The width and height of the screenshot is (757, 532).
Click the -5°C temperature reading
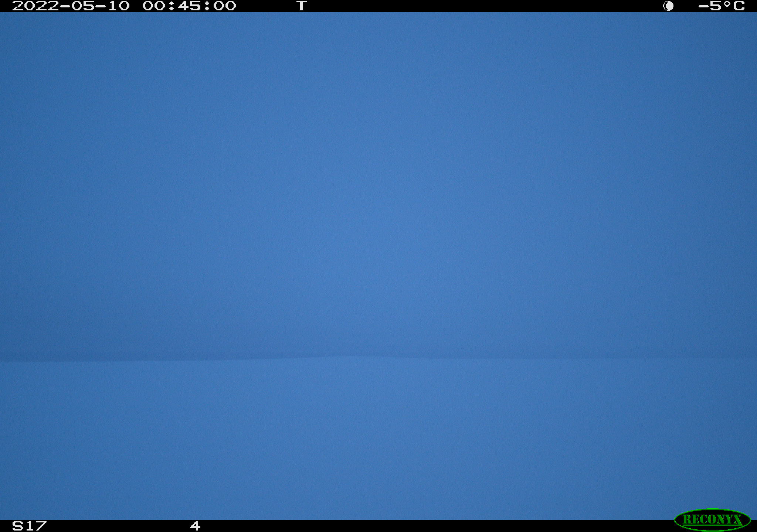[x=722, y=6]
